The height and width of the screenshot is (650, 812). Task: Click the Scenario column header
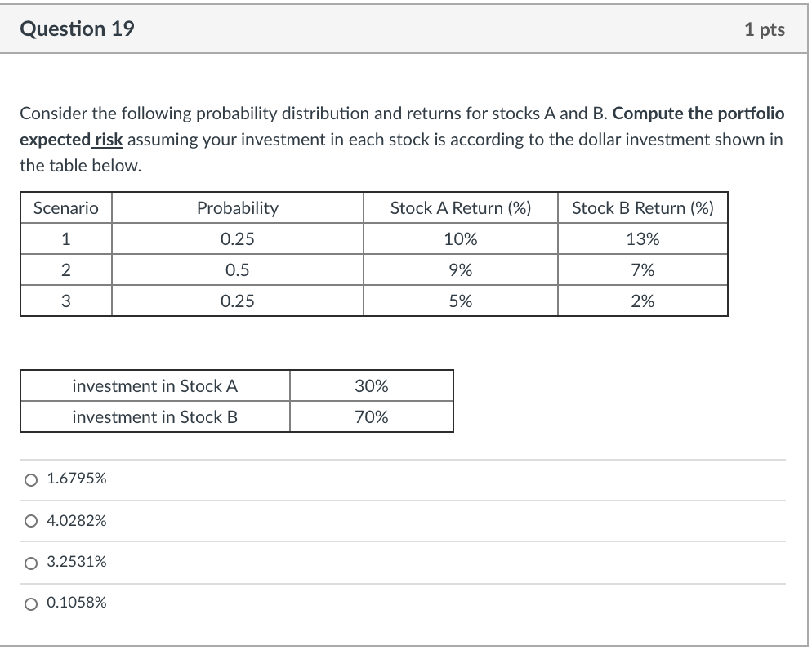coord(65,207)
